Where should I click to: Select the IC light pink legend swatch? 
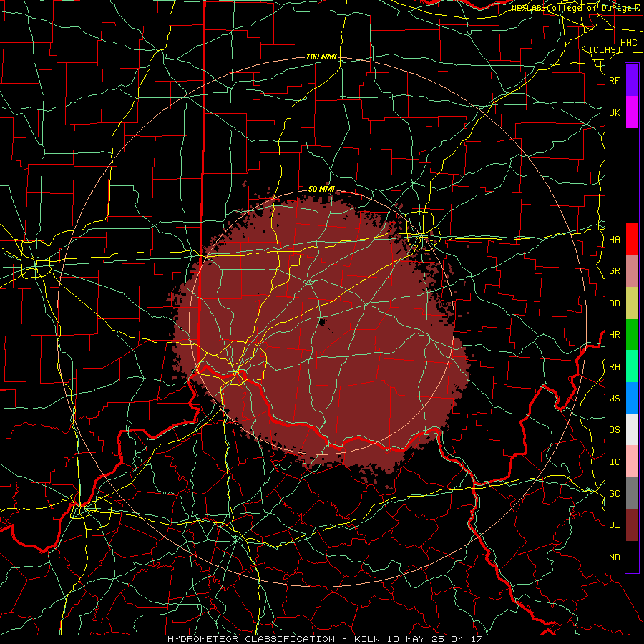click(x=632, y=462)
